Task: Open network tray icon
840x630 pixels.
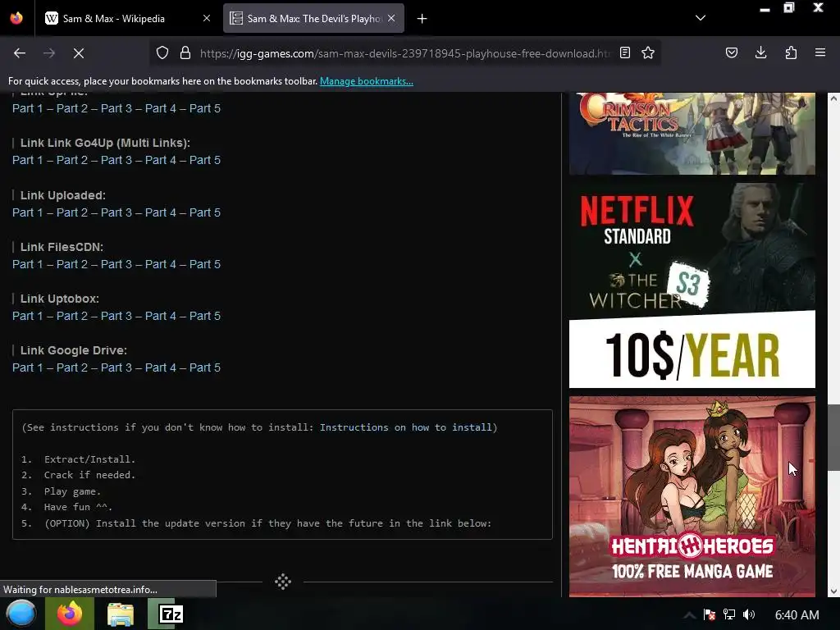Action: coord(729,614)
